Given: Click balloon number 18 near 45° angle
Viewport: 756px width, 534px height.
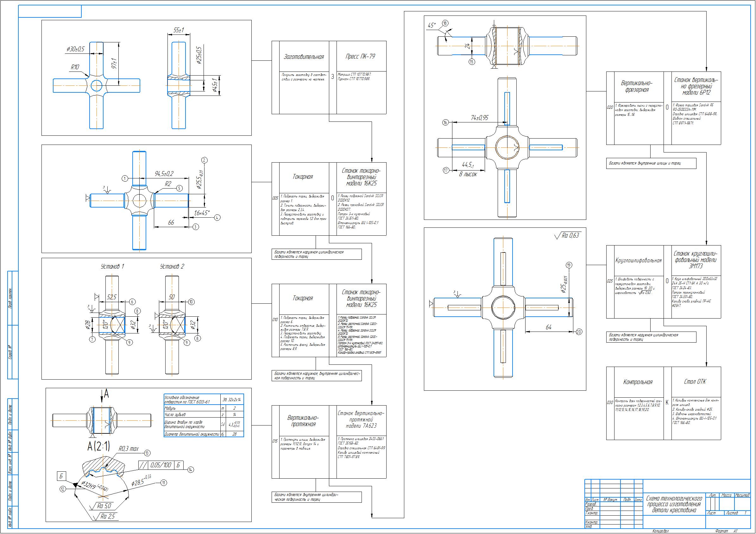Looking at the screenshot, I should tap(445, 23).
